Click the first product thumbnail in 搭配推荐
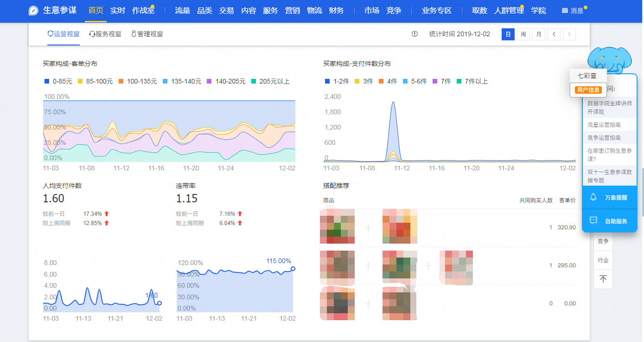 337,226
